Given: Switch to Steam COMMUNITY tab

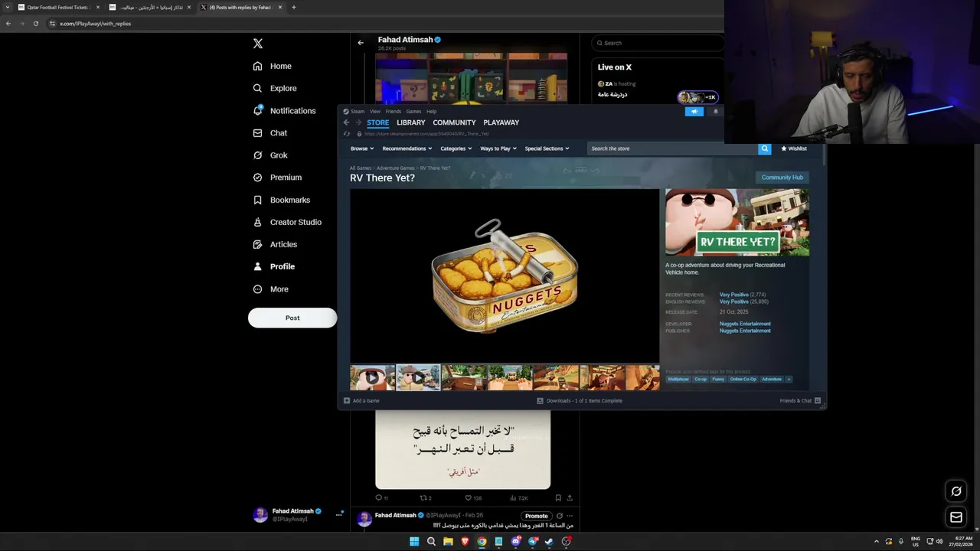Looking at the screenshot, I should (454, 122).
